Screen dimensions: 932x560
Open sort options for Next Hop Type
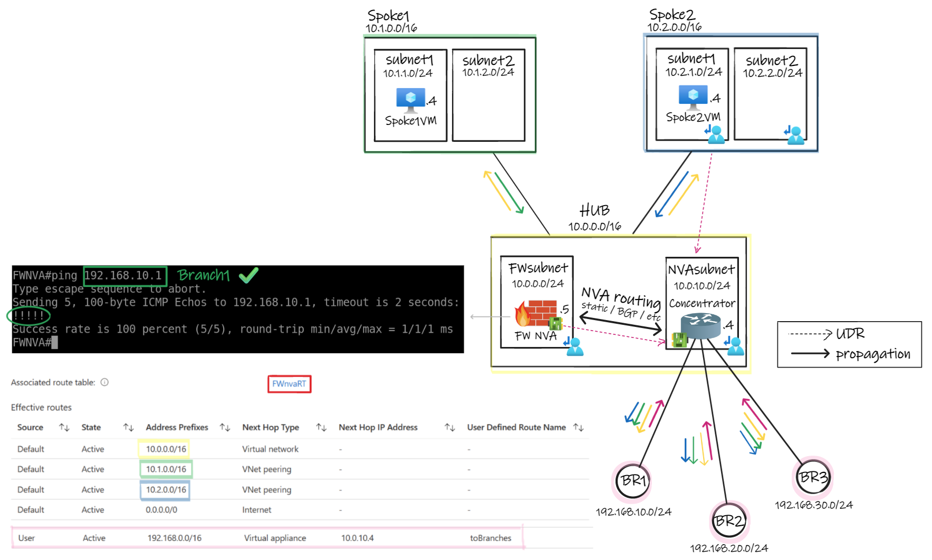point(321,427)
